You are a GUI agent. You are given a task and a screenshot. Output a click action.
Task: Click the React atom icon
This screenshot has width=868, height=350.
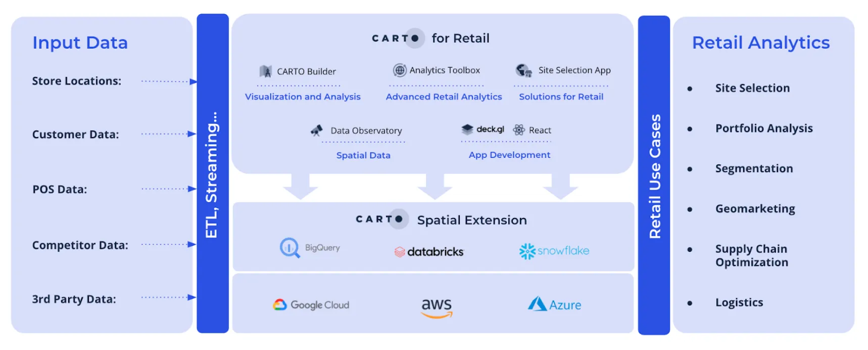[519, 130]
